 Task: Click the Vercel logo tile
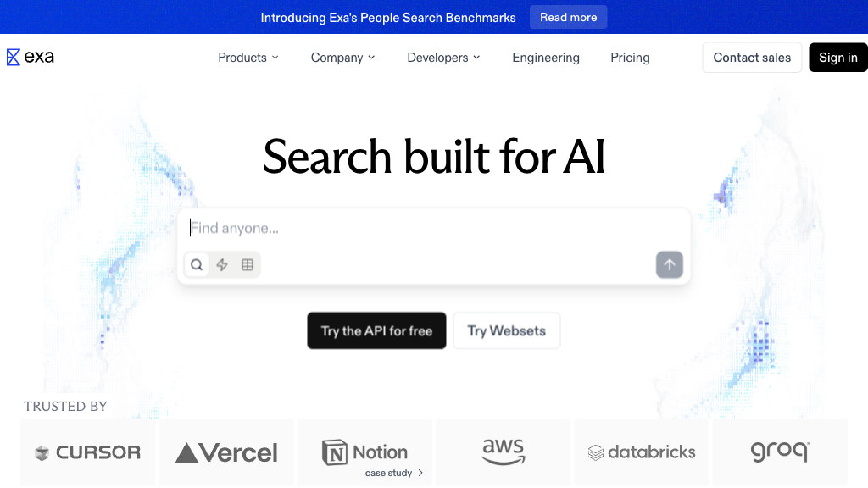pos(226,452)
